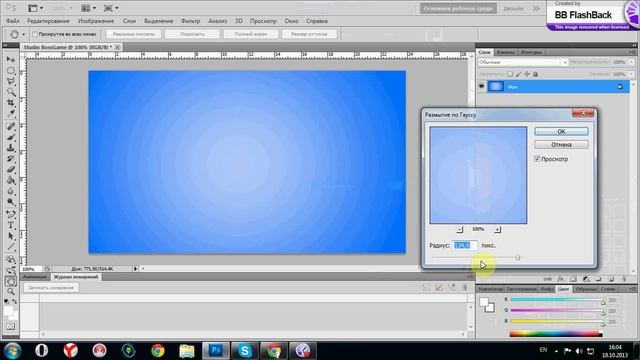Open the Фильтр menu
The image size is (640, 360).
pyautogui.click(x=191, y=21)
